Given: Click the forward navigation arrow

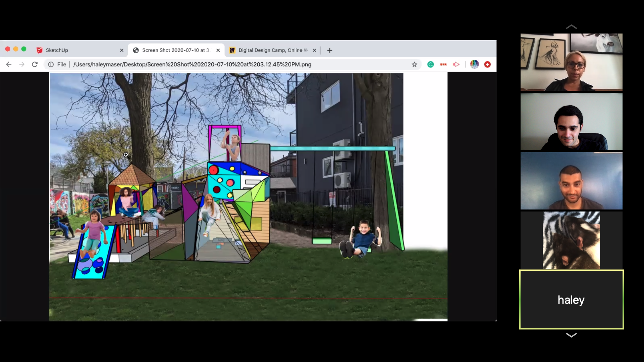Looking at the screenshot, I should pyautogui.click(x=22, y=64).
